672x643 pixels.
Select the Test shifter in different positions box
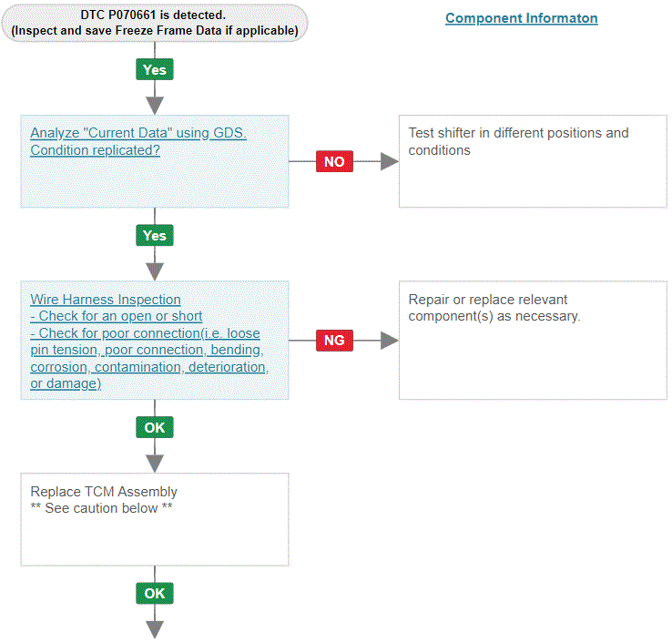pyautogui.click(x=533, y=161)
